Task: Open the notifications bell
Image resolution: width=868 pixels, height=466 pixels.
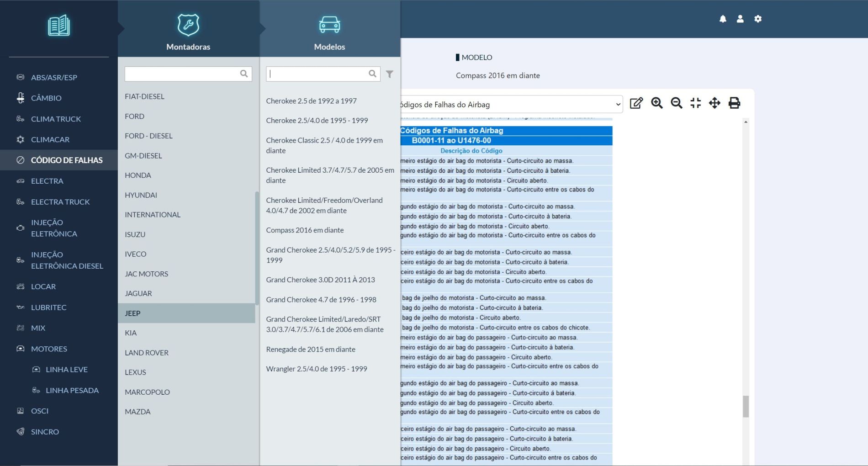Action: click(723, 19)
